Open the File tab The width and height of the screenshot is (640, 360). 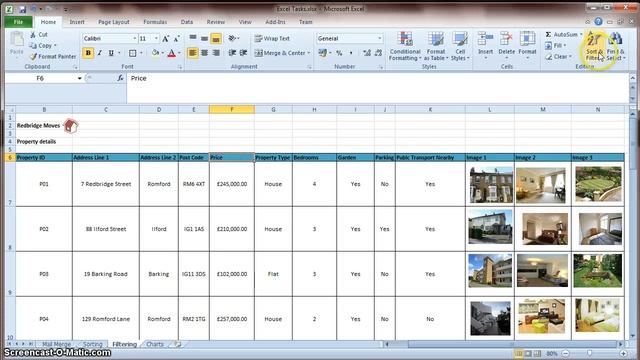(x=18, y=22)
